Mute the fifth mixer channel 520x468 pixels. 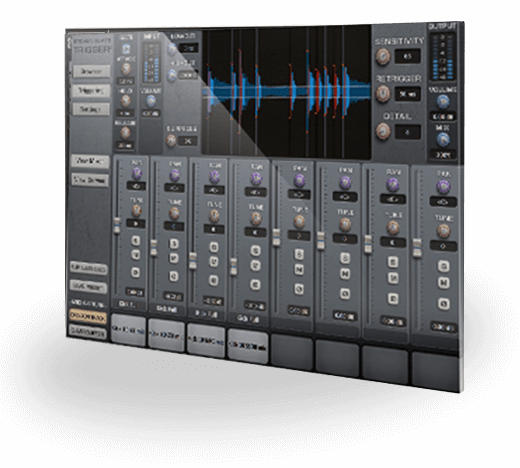tap(299, 270)
